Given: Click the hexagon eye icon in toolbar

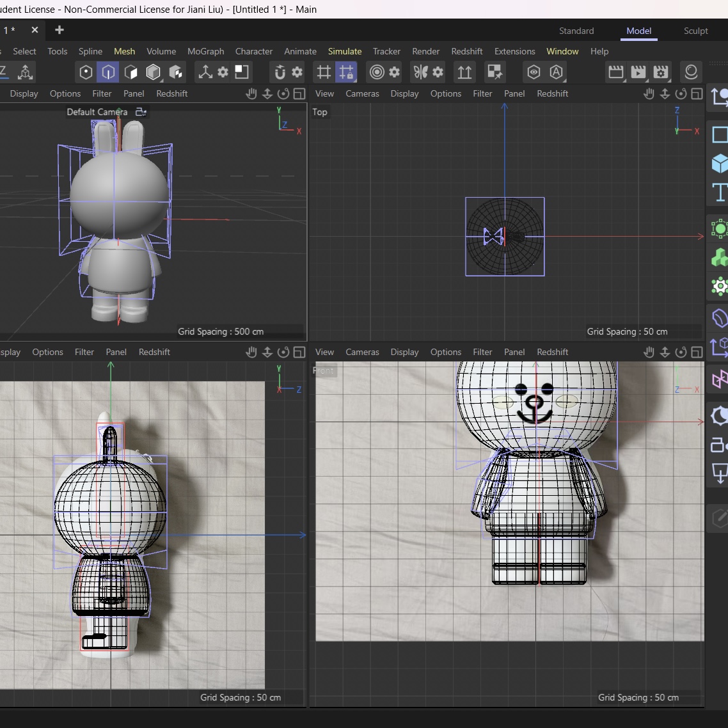Looking at the screenshot, I should pyautogui.click(x=534, y=72).
